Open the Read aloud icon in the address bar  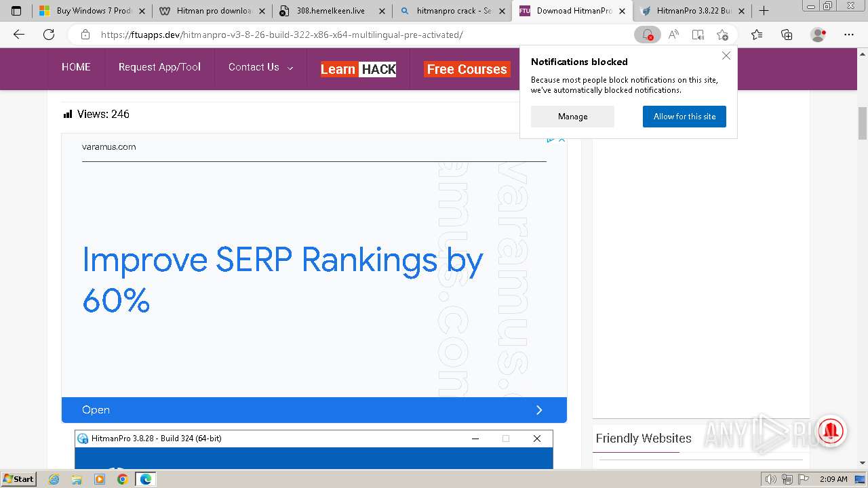coord(673,35)
